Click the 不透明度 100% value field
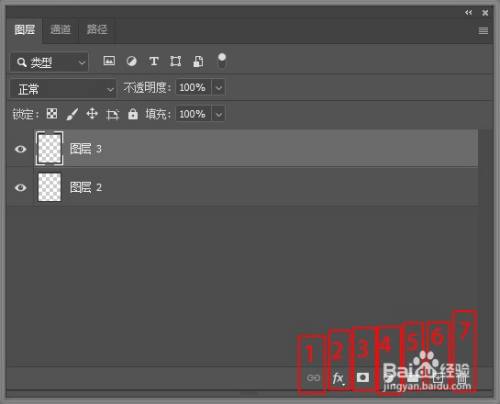 pyautogui.click(x=193, y=88)
